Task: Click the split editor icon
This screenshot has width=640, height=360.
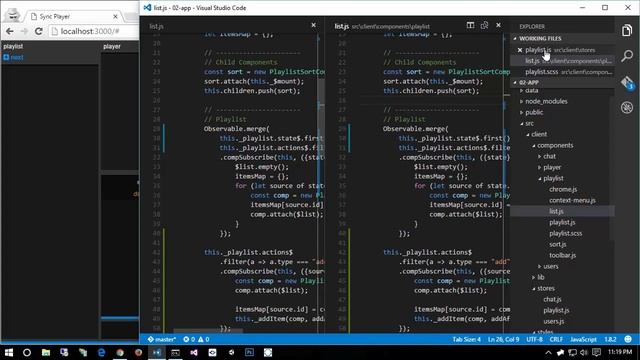Action: click(x=470, y=25)
